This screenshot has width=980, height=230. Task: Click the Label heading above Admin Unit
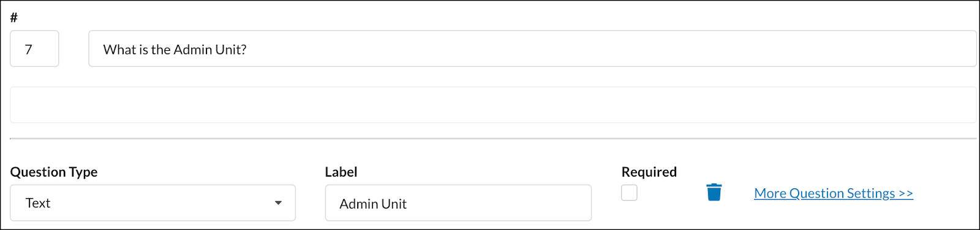pos(341,172)
